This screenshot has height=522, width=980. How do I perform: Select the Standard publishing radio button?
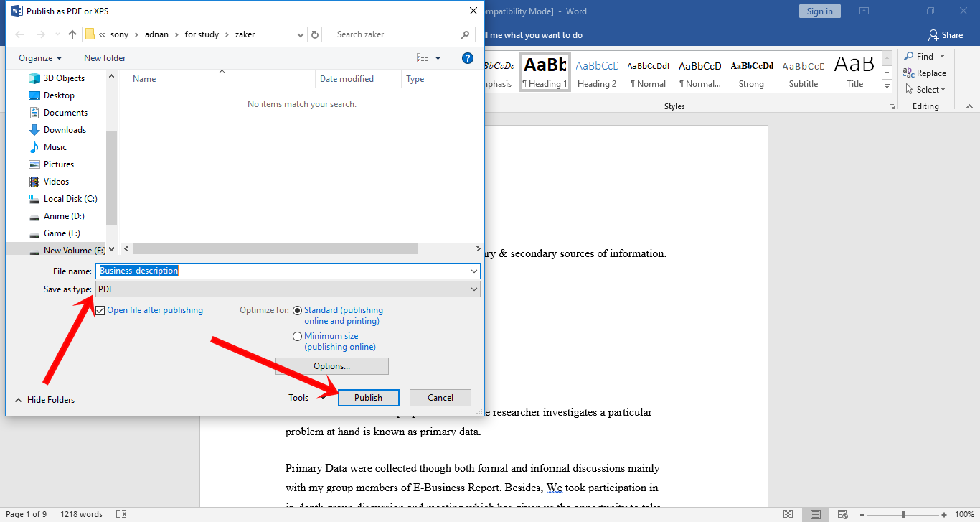click(297, 310)
